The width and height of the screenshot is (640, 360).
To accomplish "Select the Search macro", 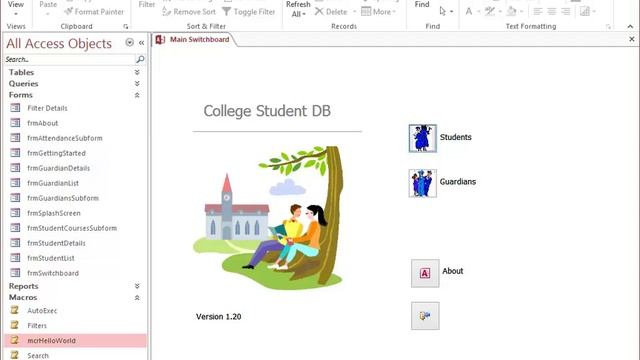I will click(38, 356).
